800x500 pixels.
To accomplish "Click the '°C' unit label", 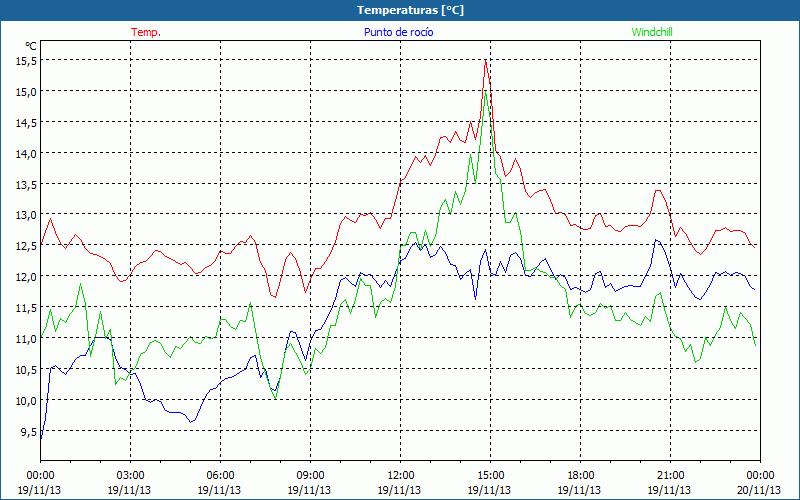I will (x=31, y=46).
